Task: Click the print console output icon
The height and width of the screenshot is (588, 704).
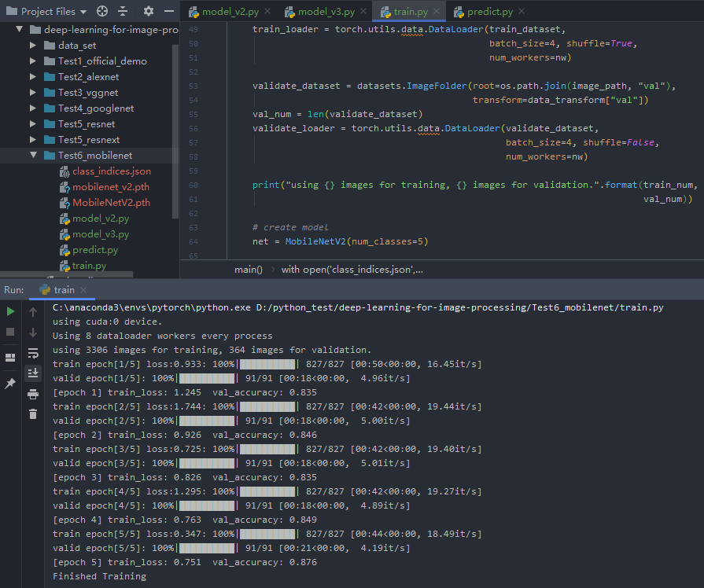Action: [33, 394]
